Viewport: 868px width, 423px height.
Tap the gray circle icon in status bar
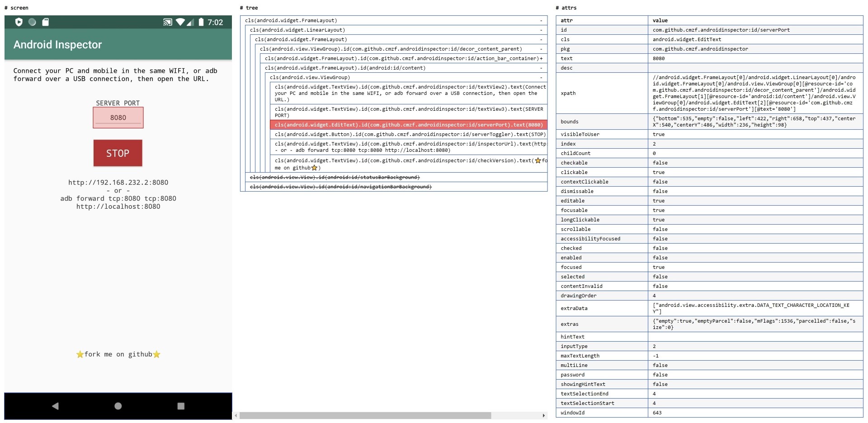coord(32,22)
